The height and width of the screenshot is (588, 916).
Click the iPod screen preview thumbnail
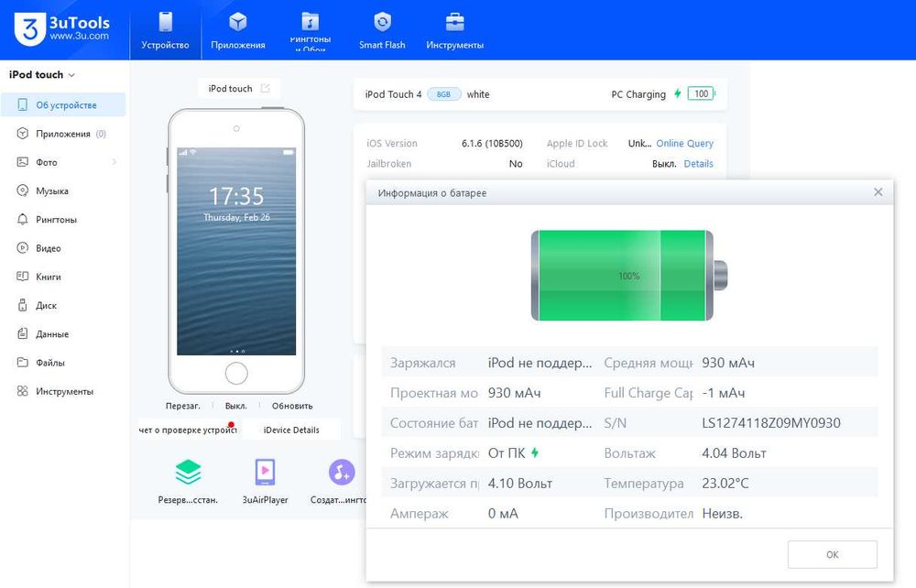click(236, 251)
